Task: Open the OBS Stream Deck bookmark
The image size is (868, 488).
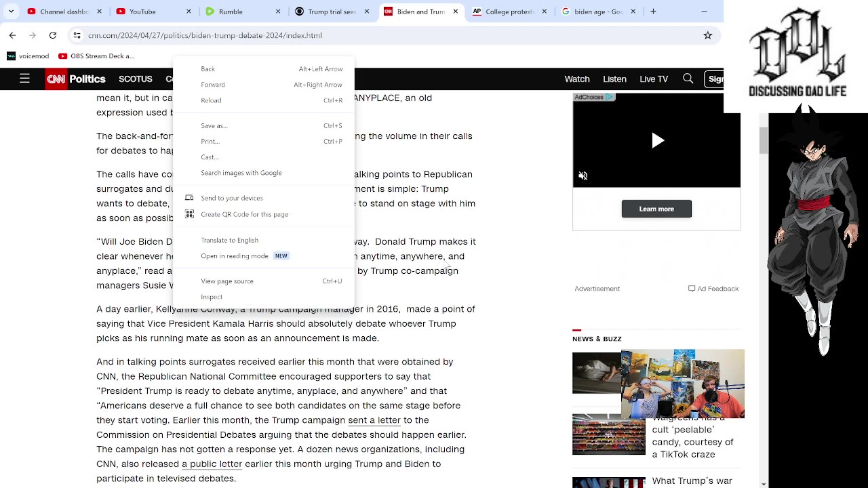Action: (x=96, y=56)
